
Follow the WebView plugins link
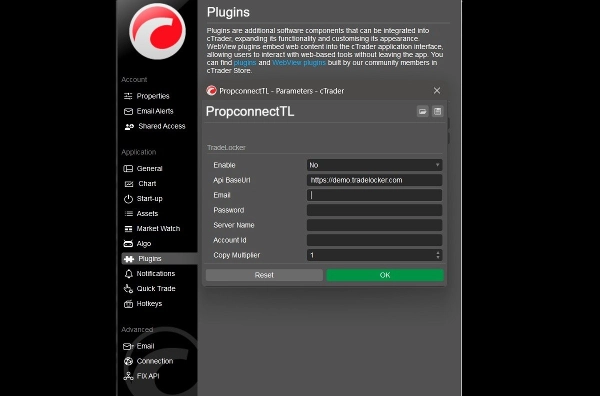point(299,63)
